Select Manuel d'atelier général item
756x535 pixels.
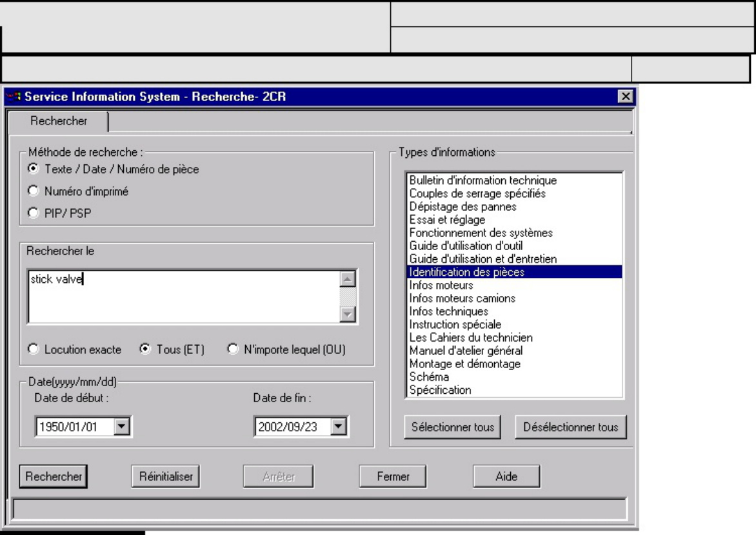[515, 351]
